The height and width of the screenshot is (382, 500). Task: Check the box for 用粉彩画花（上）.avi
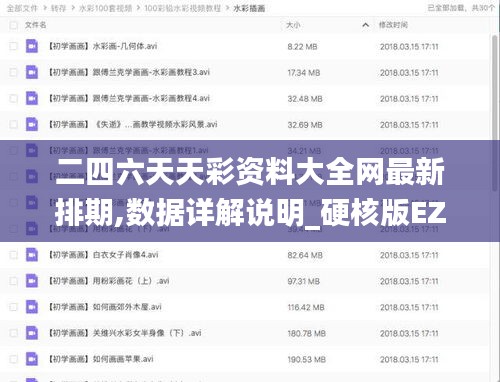tap(13, 281)
